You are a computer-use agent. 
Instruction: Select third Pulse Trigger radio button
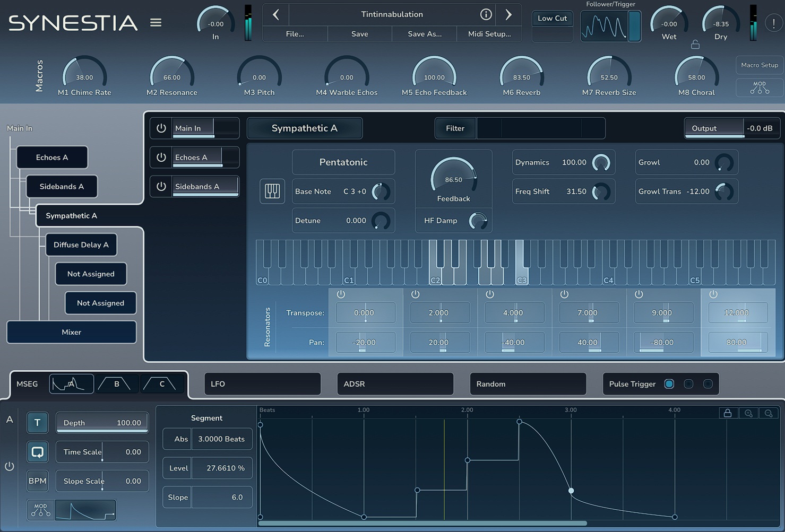click(708, 383)
